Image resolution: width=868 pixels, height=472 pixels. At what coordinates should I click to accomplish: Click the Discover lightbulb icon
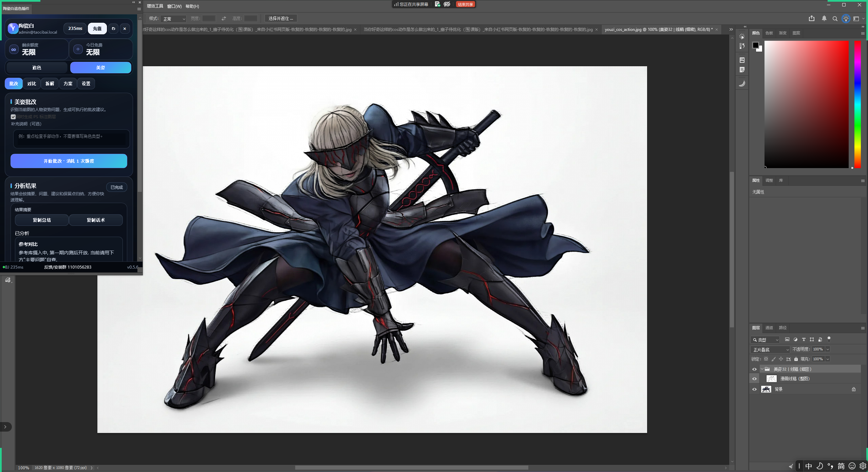846,19
